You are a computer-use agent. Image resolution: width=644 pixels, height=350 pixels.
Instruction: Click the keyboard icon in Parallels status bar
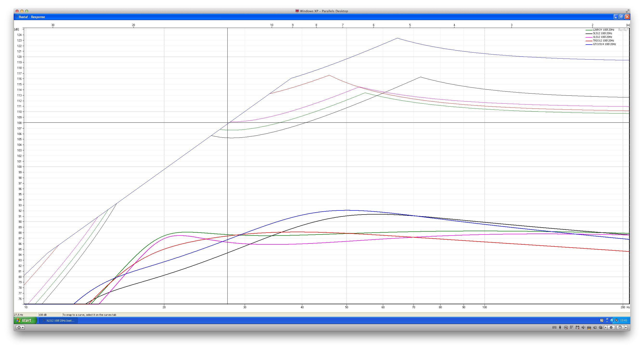click(x=554, y=327)
